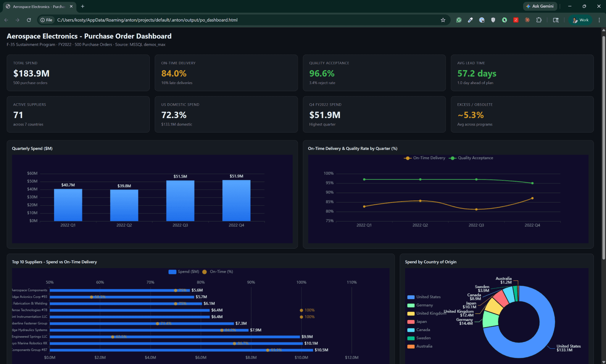Select the ColorZilla eyedropper icon
This screenshot has height=364, width=606.
pyautogui.click(x=470, y=20)
